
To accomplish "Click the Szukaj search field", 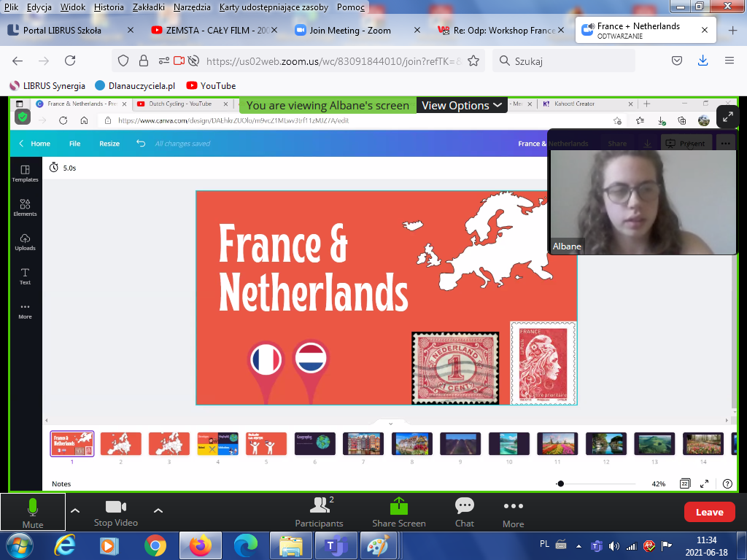I will 564,61.
